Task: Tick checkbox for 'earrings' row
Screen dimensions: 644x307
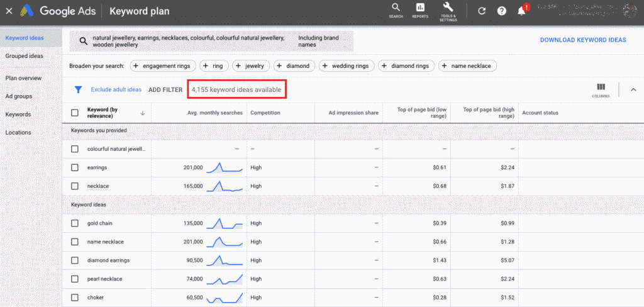Action: 75,168
